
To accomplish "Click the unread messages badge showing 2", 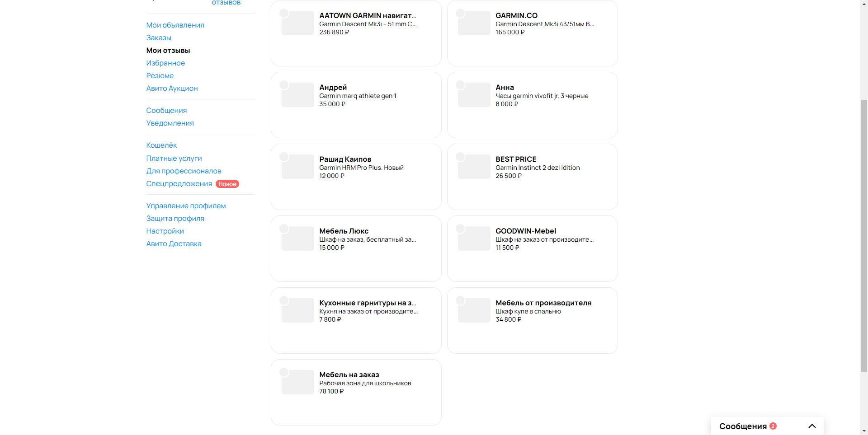I will point(773,426).
